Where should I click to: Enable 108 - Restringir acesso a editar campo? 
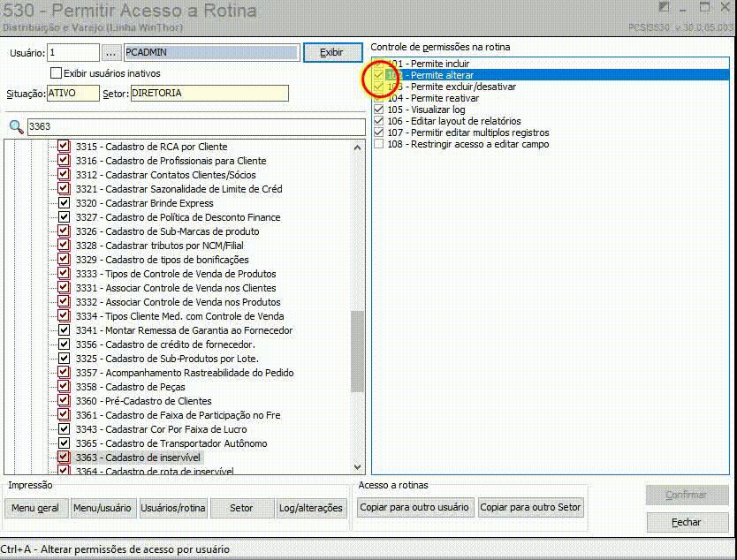379,144
